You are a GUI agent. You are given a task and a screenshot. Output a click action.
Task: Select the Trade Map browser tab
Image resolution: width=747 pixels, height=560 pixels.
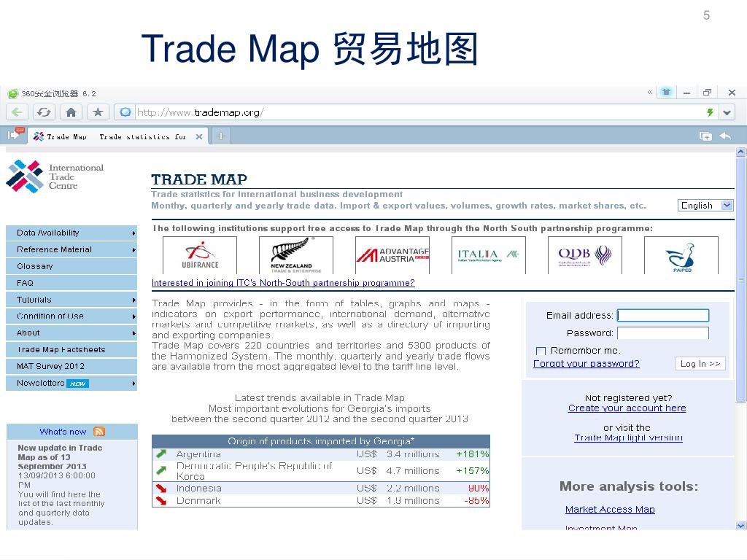(117, 136)
